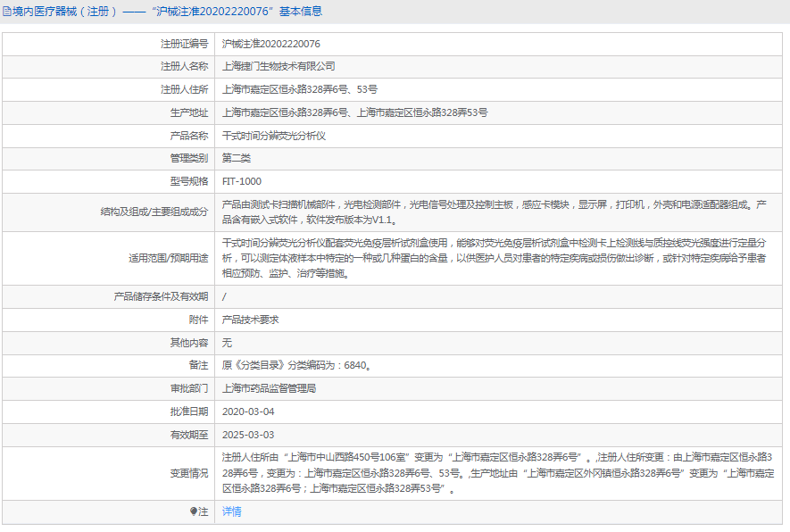The height and width of the screenshot is (532, 790).
Task: Click product name 干式时间分辨荧光分析仪
Action: [x=274, y=136]
